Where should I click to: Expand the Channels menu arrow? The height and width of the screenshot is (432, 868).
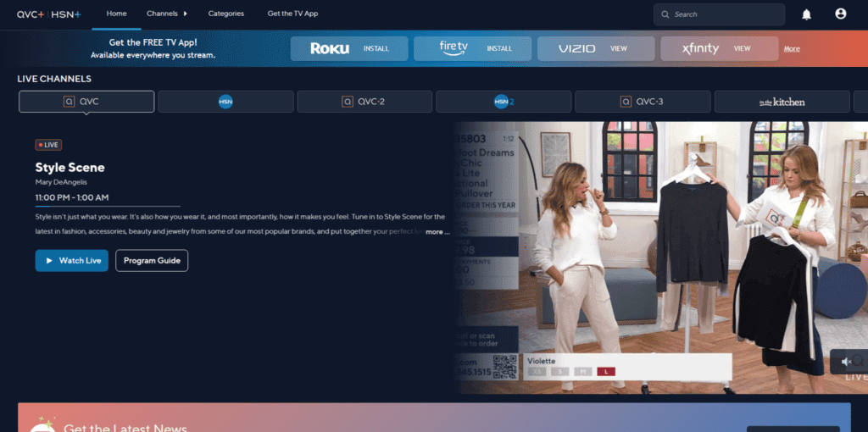coord(185,14)
